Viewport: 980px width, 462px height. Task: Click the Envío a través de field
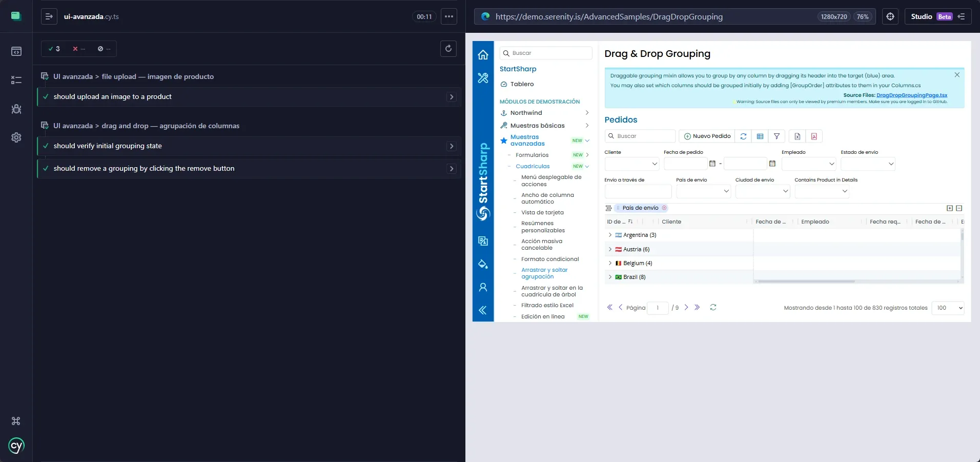[x=638, y=191]
